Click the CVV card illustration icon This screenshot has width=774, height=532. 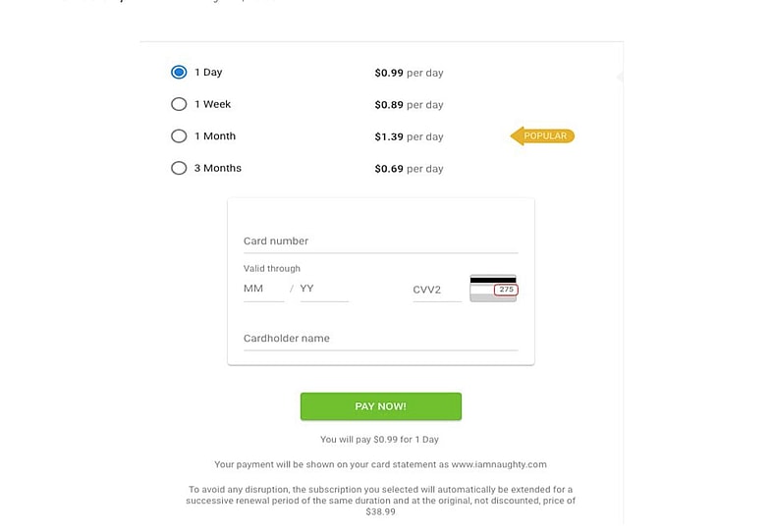pos(493,288)
